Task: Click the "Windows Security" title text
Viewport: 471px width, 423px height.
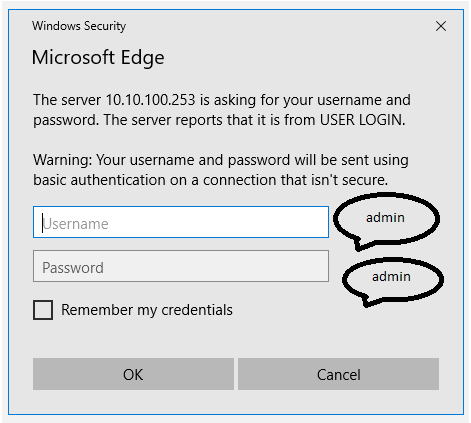Action: 79,26
